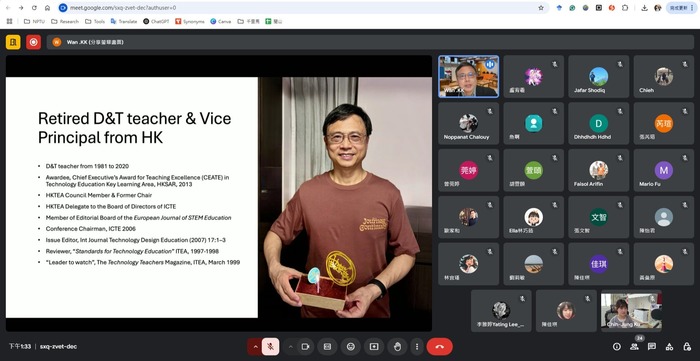Open Tools bookmarks folder
700x361 pixels.
pyautogui.click(x=95, y=21)
